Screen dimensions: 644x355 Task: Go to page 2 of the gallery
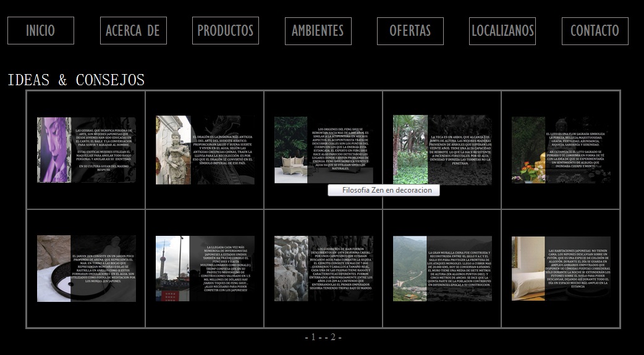333,337
